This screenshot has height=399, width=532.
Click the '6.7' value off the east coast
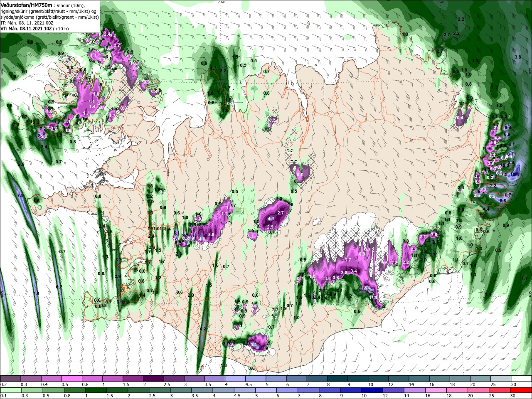(x=507, y=195)
